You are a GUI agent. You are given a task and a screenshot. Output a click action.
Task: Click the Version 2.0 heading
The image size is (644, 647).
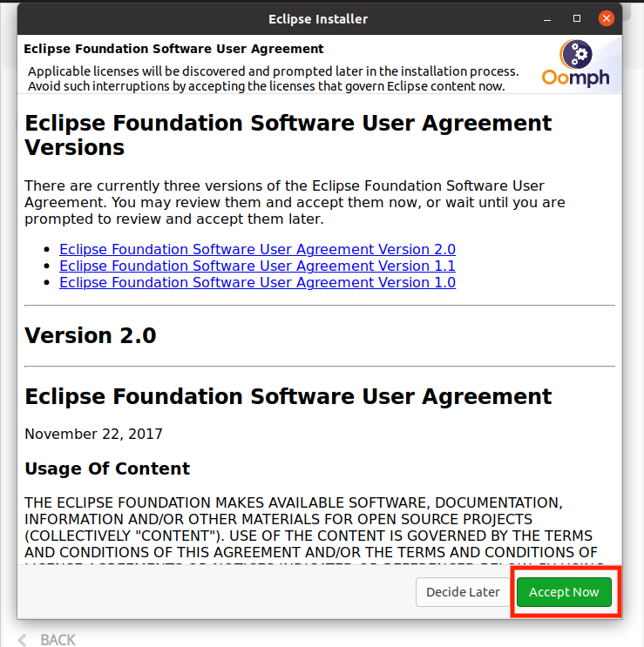point(91,335)
